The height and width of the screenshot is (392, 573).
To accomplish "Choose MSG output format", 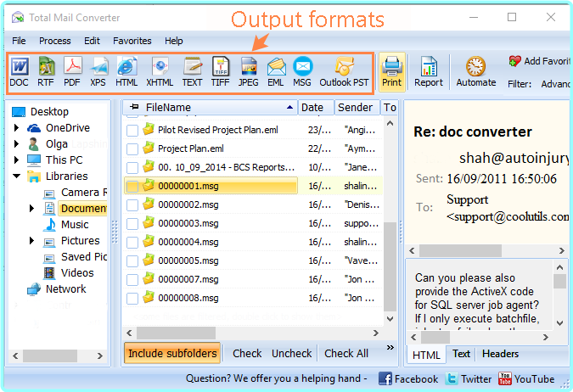I will coord(302,72).
